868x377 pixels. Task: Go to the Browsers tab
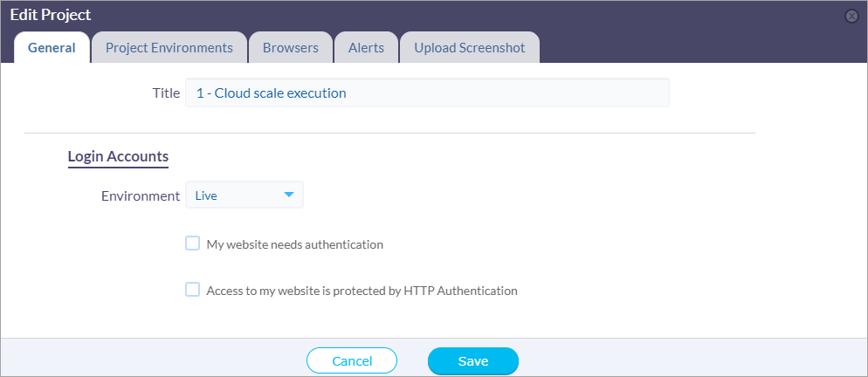coord(291,48)
